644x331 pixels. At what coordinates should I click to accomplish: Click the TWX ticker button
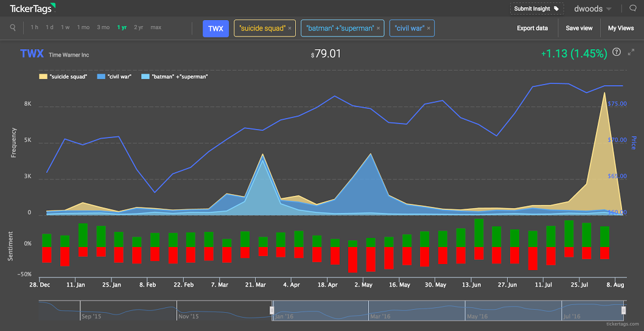pos(215,29)
